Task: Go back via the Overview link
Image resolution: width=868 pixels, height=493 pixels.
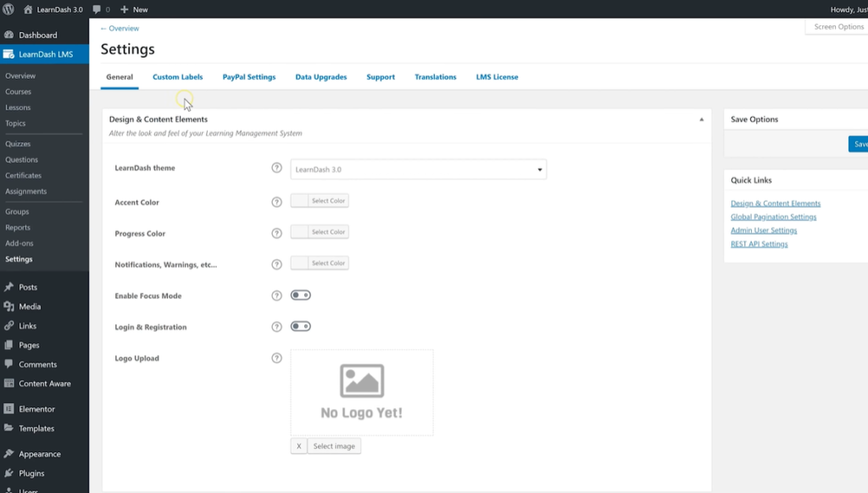Action: pyautogui.click(x=120, y=28)
